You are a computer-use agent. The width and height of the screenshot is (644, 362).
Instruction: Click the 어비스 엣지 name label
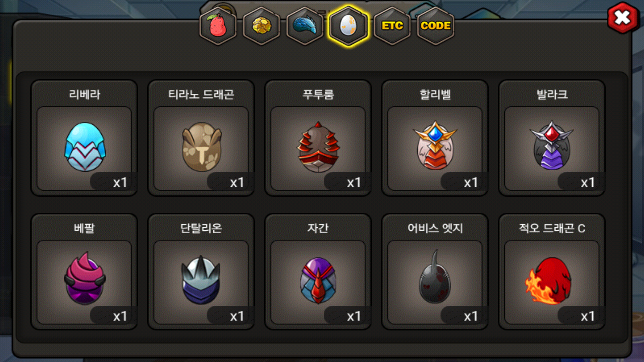pos(435,228)
